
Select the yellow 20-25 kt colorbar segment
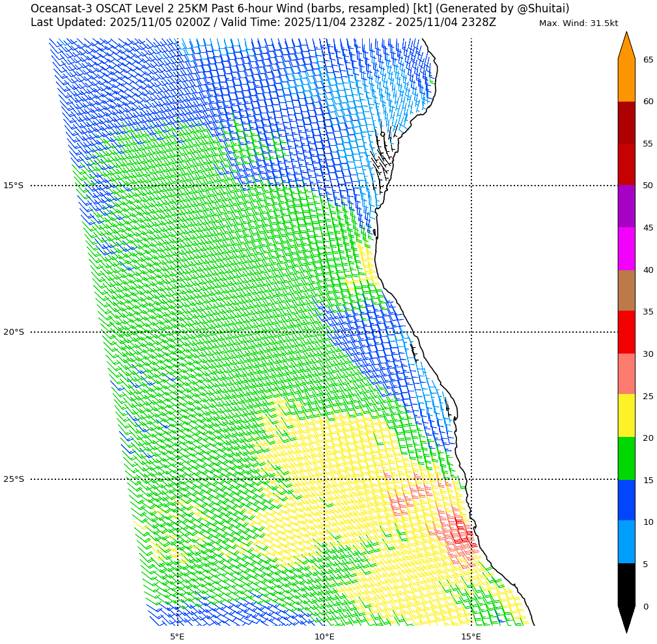626,415
